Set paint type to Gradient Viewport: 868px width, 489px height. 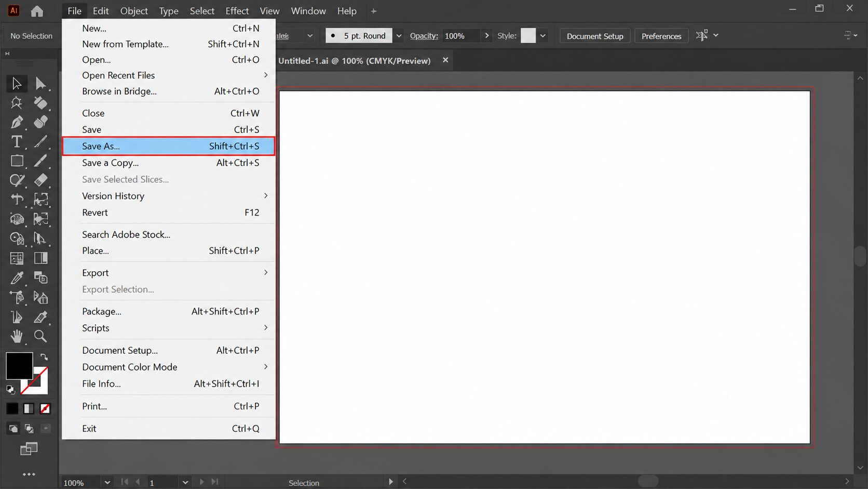tap(29, 409)
